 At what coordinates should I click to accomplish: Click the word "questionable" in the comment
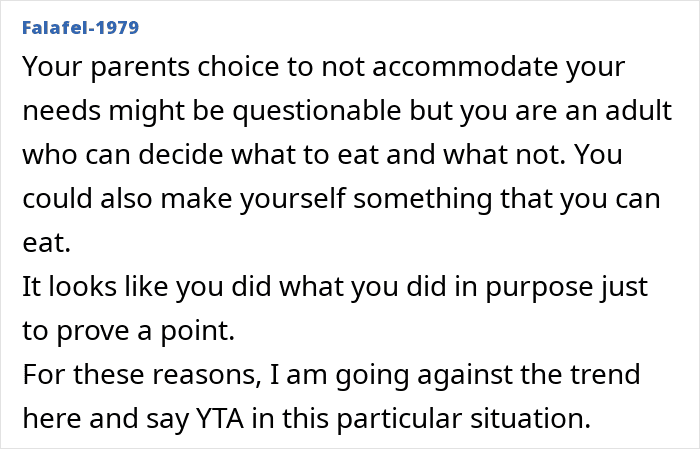point(317,111)
